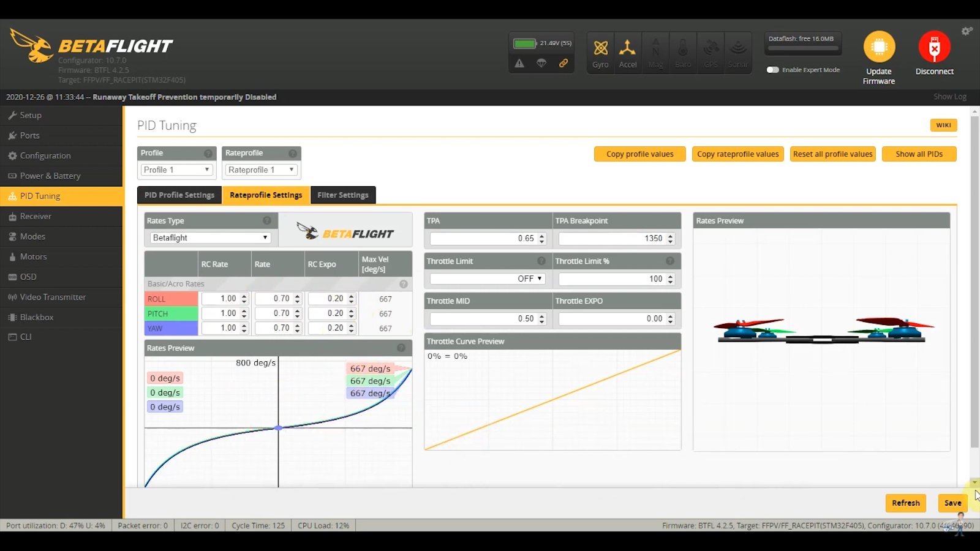The width and height of the screenshot is (980, 551).
Task: Open the Modes sidebar section
Action: click(61, 236)
